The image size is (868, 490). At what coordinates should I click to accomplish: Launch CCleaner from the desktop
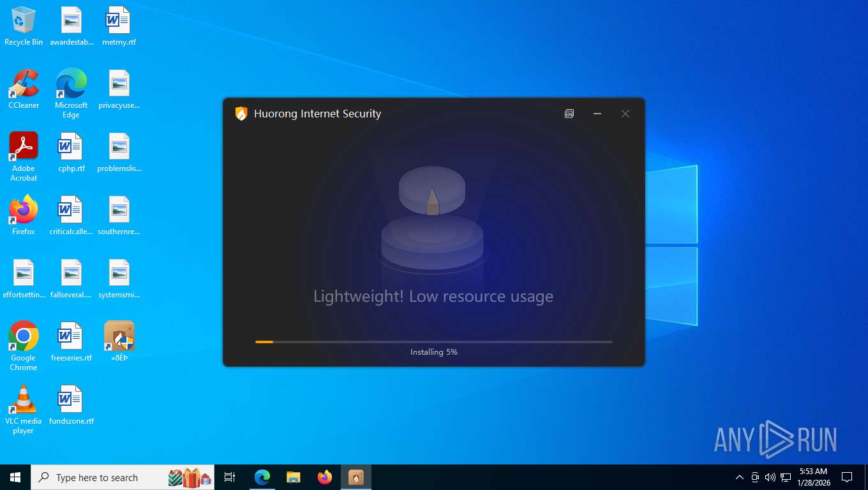(x=24, y=89)
